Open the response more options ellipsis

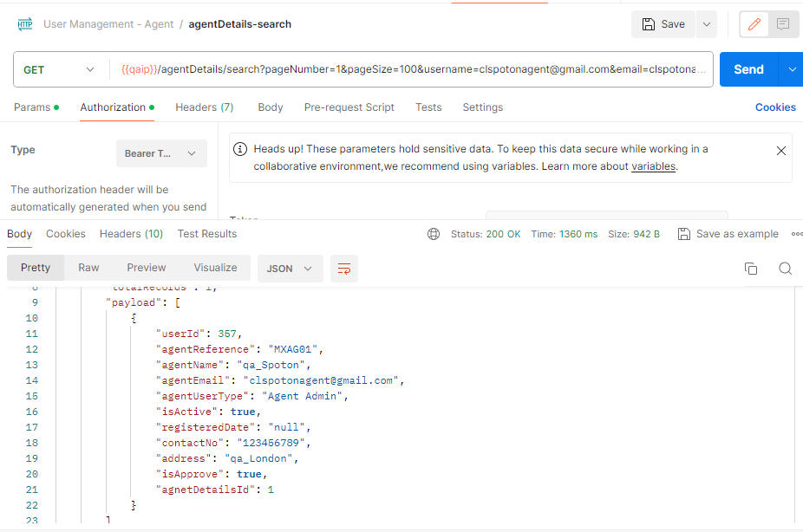(x=797, y=234)
